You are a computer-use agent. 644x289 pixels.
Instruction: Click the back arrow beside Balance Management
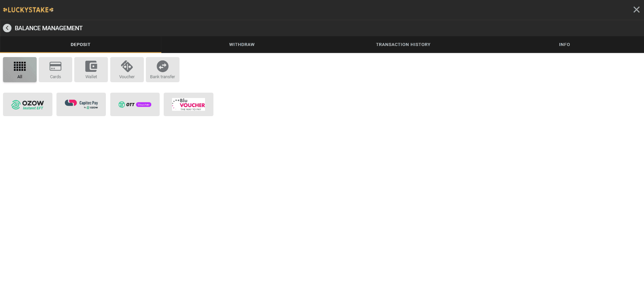[7, 28]
